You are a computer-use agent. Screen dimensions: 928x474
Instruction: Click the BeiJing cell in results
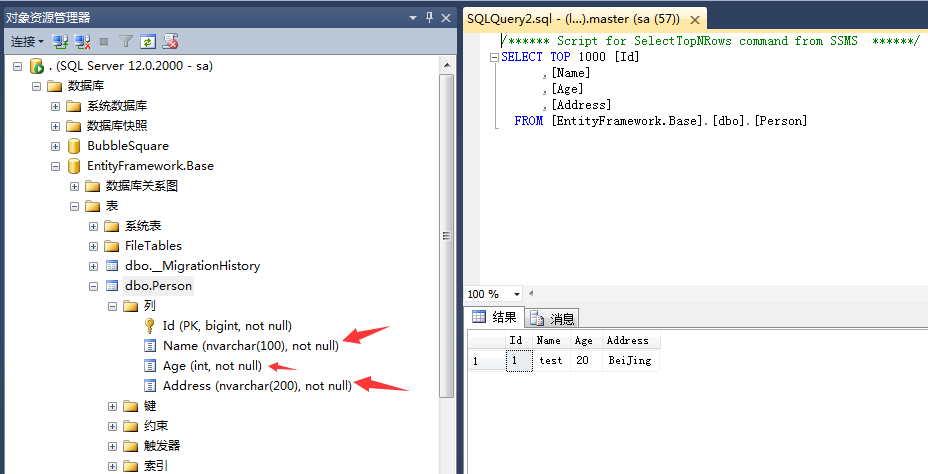pyautogui.click(x=630, y=360)
